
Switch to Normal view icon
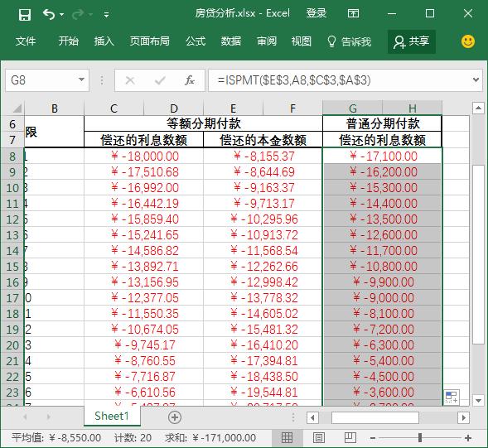pyautogui.click(x=287, y=438)
